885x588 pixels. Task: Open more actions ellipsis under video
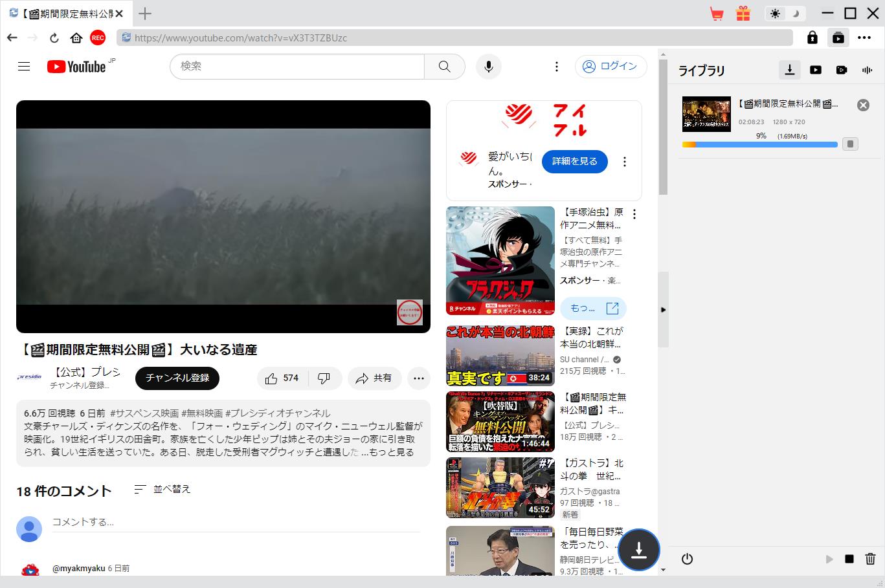click(419, 378)
